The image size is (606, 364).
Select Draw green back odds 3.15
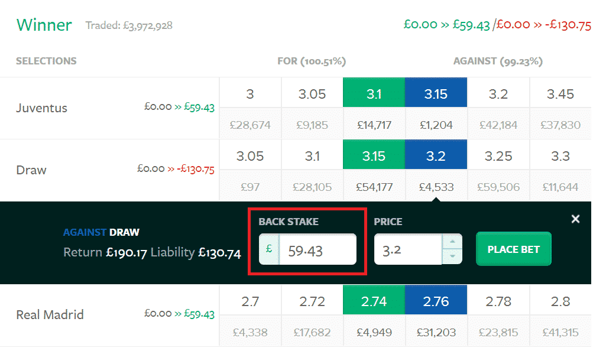tap(374, 156)
